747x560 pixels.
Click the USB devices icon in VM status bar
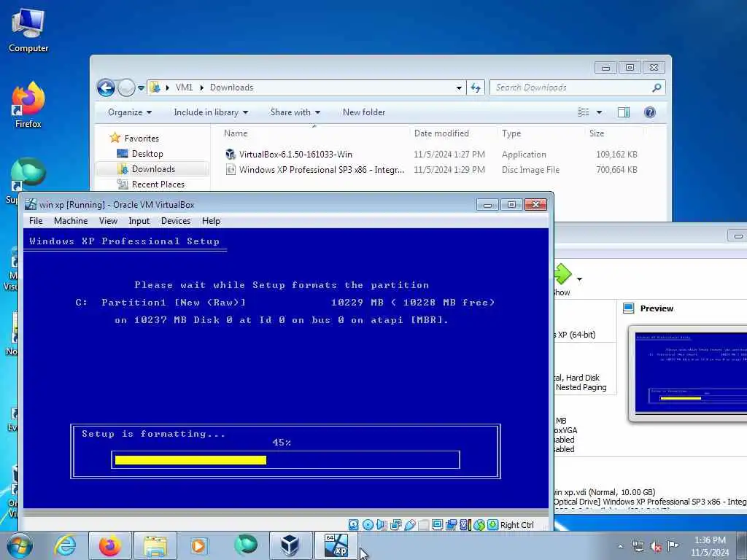coord(410,525)
